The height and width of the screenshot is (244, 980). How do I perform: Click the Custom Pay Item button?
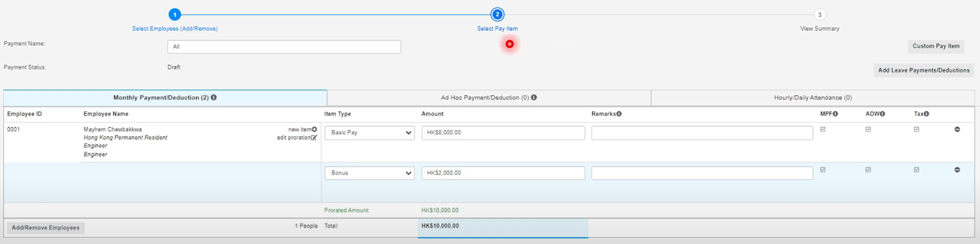[936, 46]
